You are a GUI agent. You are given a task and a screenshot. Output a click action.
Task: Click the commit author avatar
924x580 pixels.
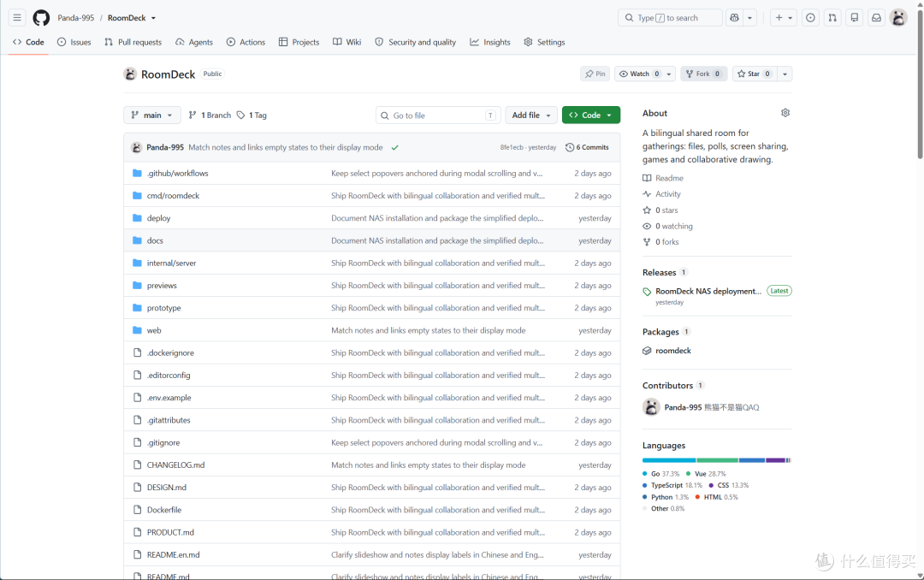coord(136,147)
